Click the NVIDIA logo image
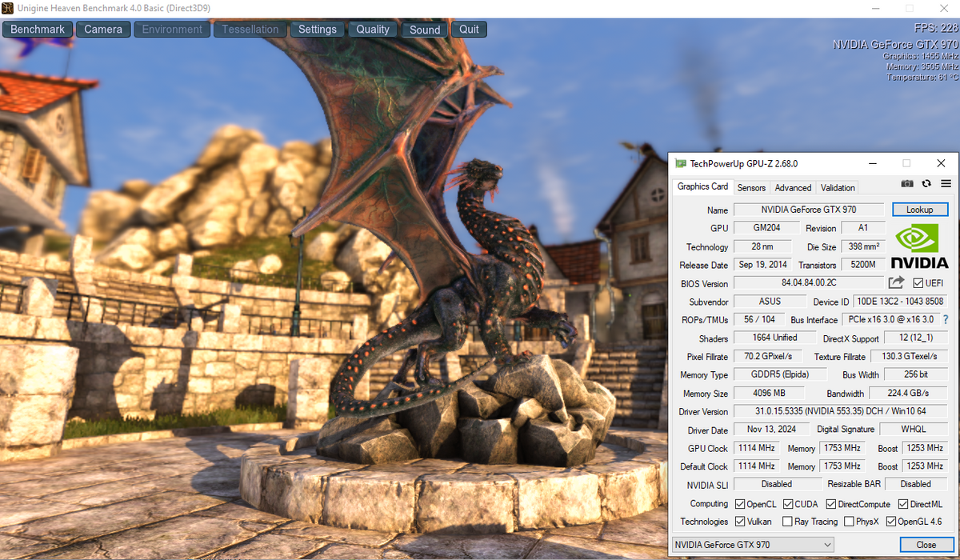Screen dimensions: 960x560 coord(920,246)
